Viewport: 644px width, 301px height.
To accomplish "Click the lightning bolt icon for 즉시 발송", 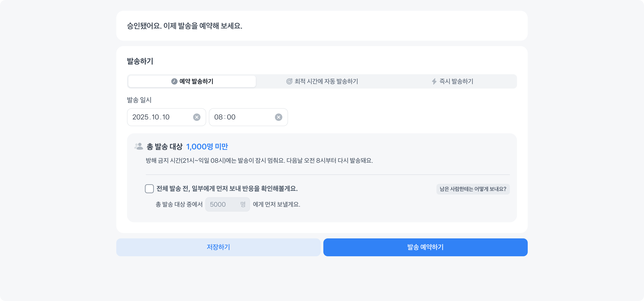I will pos(434,82).
